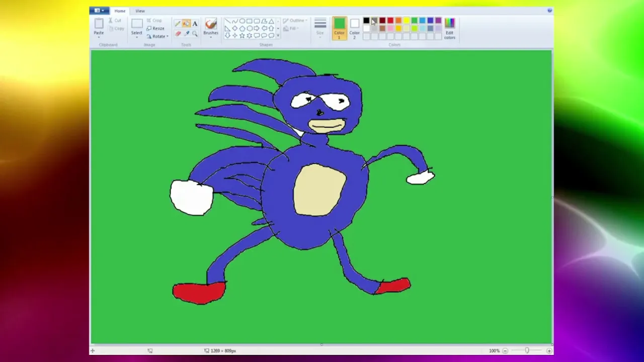Click the zoom in plus button
Image resolution: width=644 pixels, height=362 pixels.
pos(549,350)
